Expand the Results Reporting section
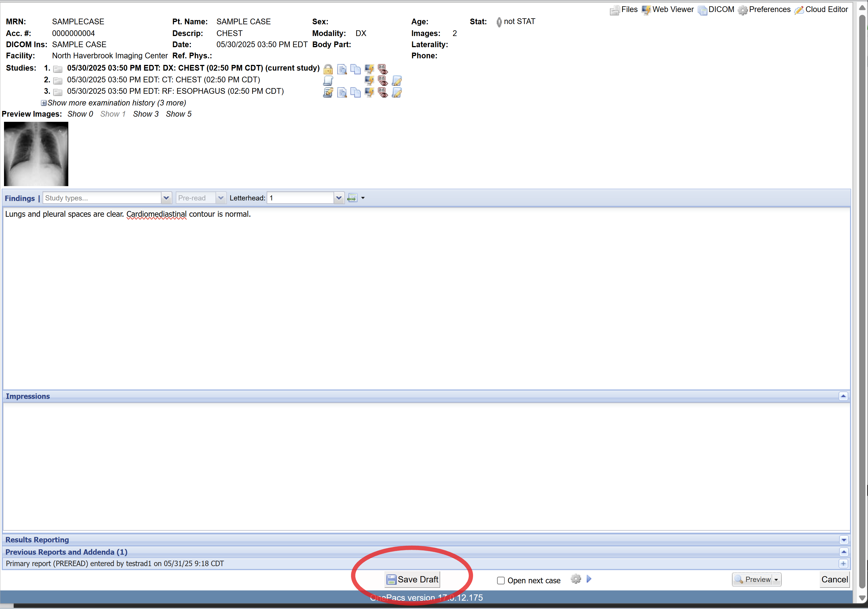The width and height of the screenshot is (868, 609). click(x=843, y=540)
